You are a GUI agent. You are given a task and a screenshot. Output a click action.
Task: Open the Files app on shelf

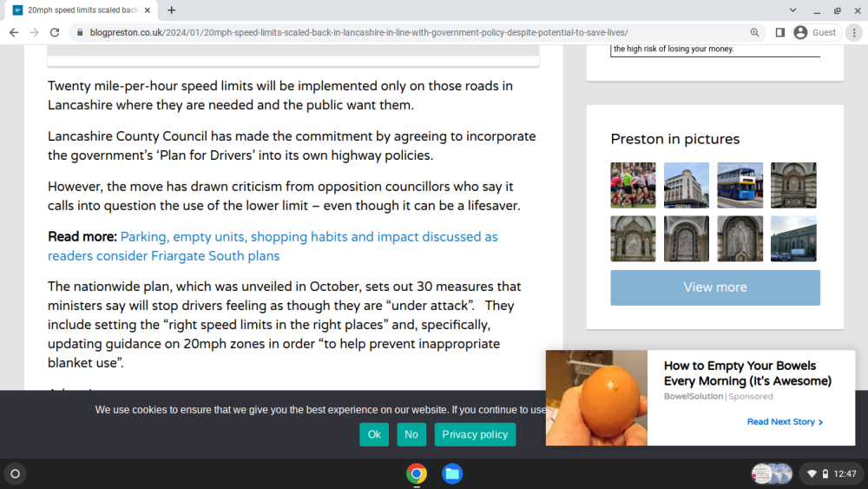pyautogui.click(x=452, y=474)
